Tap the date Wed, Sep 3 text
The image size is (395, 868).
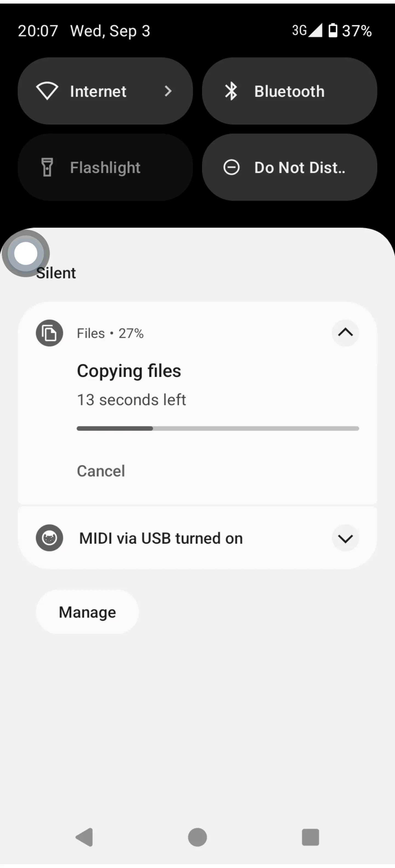pyautogui.click(x=110, y=31)
